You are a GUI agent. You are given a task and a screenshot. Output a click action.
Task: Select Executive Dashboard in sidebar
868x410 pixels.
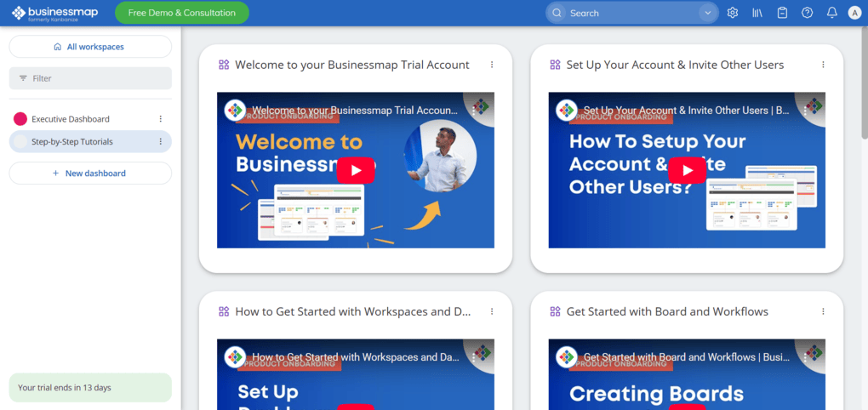(x=71, y=119)
